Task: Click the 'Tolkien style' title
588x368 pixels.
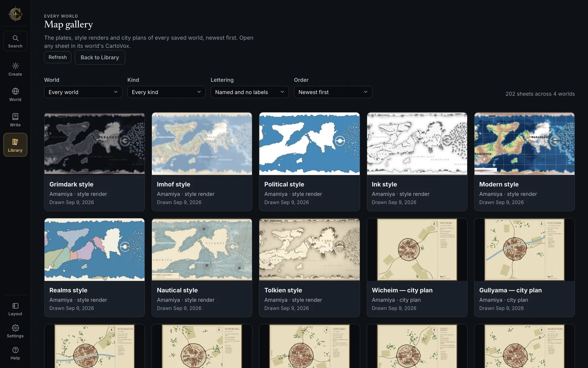Action: [283, 290]
